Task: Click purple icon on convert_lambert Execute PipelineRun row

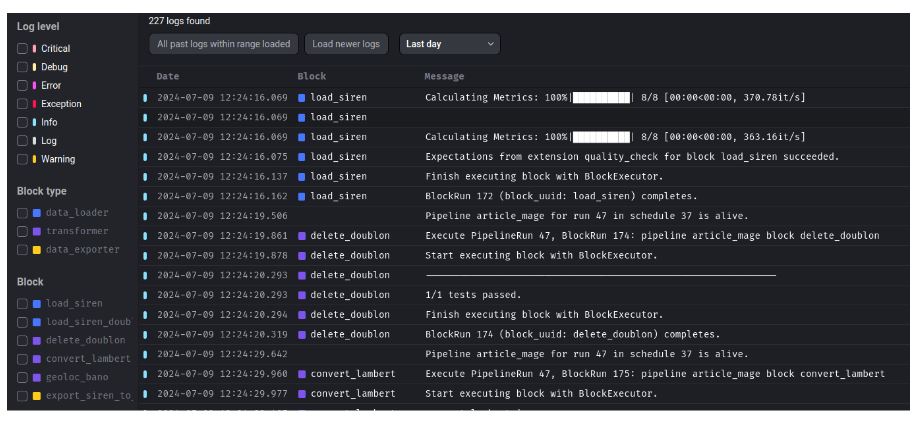Action: [302, 374]
